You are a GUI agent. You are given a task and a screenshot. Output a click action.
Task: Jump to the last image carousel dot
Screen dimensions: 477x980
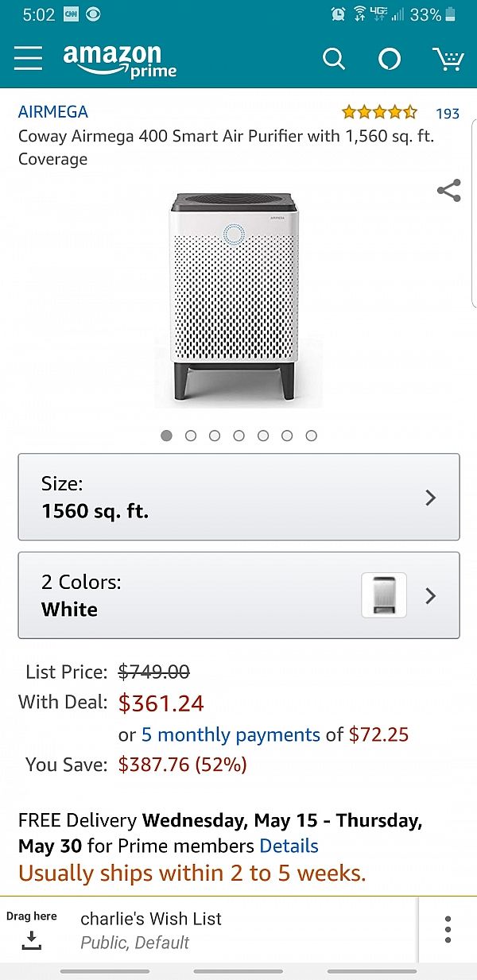(x=312, y=436)
